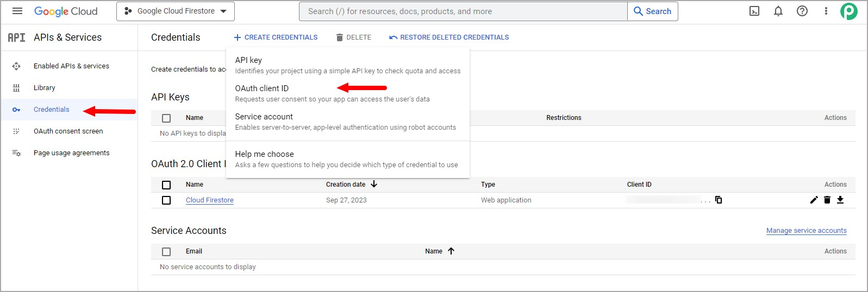Screen dimensions: 868x292
Task: Copy the Client ID to clipboard
Action: [x=719, y=200]
